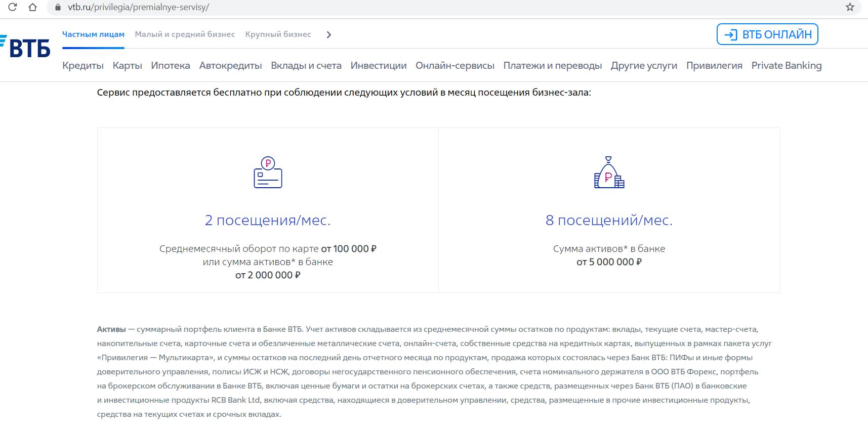Click the bold Активы term in footnote
The height and width of the screenshot is (429, 868).
click(111, 329)
